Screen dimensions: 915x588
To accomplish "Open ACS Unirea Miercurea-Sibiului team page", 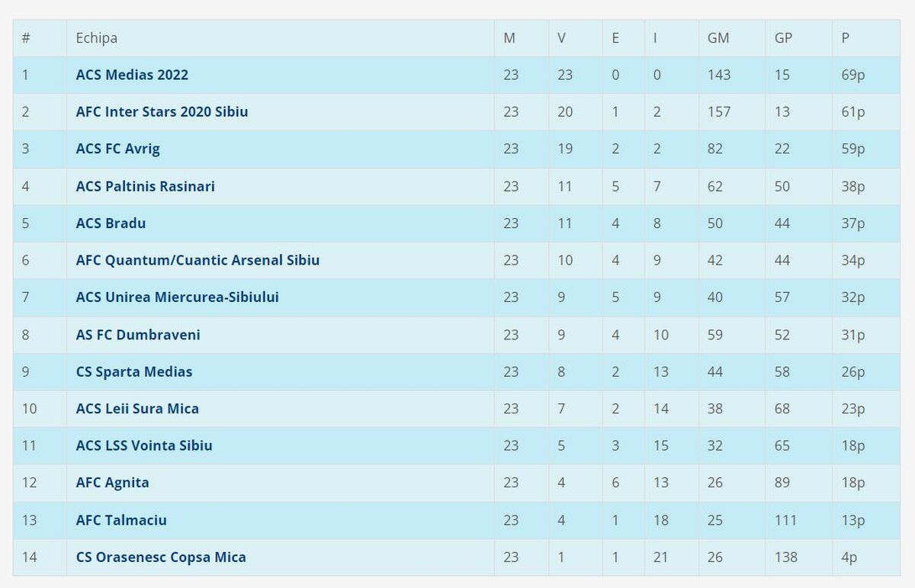I will 177,297.
